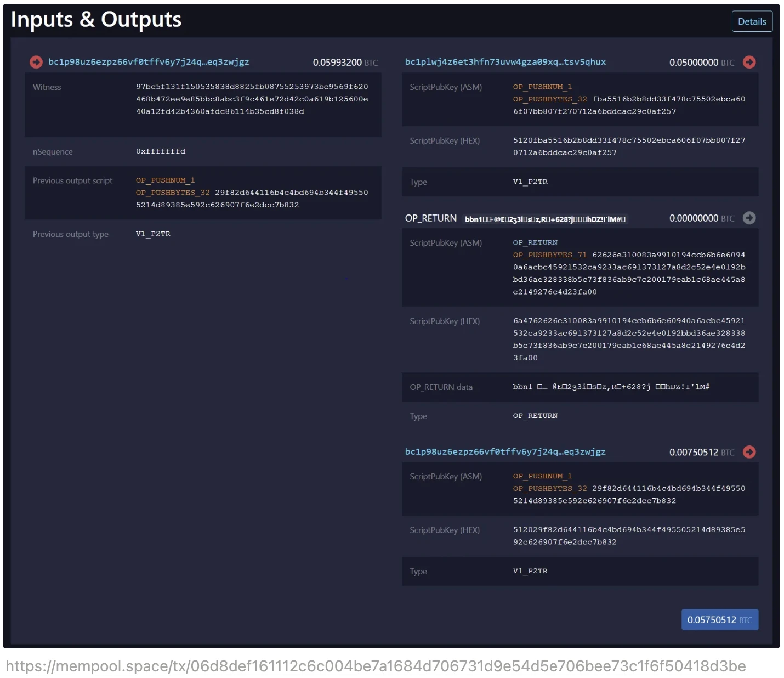Click the OP_RETURN data decoded text row
The width and height of the screenshot is (784, 678).
pyautogui.click(x=611, y=387)
